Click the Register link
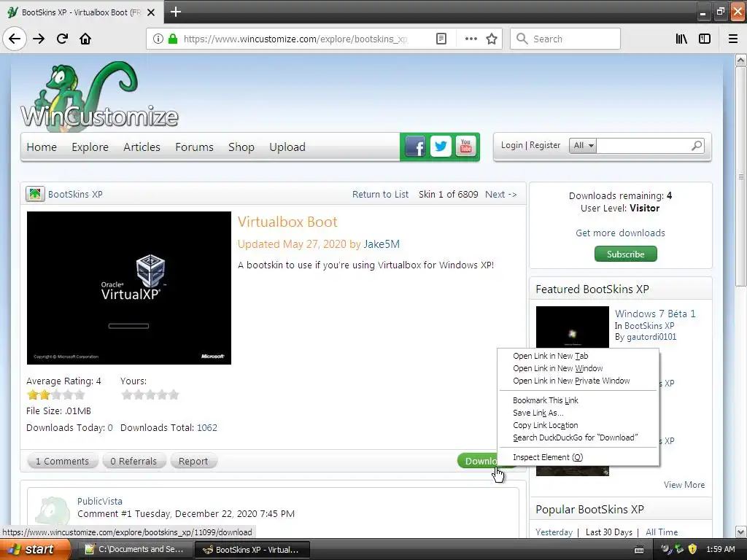This screenshot has width=747, height=560. (544, 145)
